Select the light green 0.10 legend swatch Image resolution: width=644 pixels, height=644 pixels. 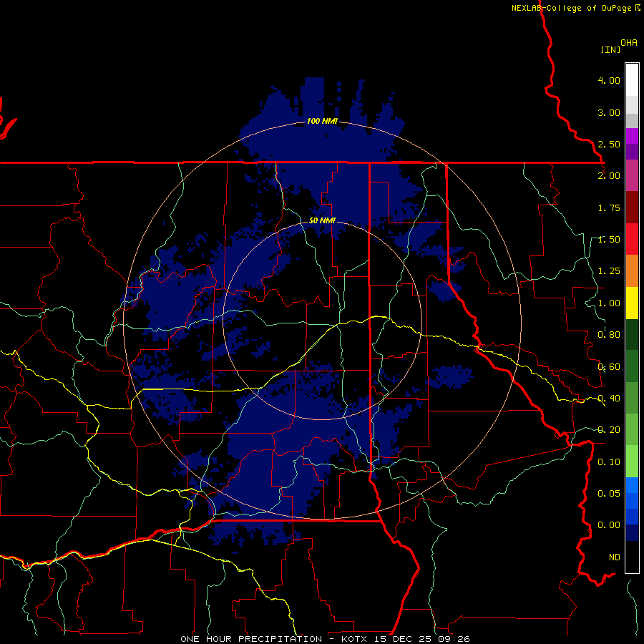(632, 462)
